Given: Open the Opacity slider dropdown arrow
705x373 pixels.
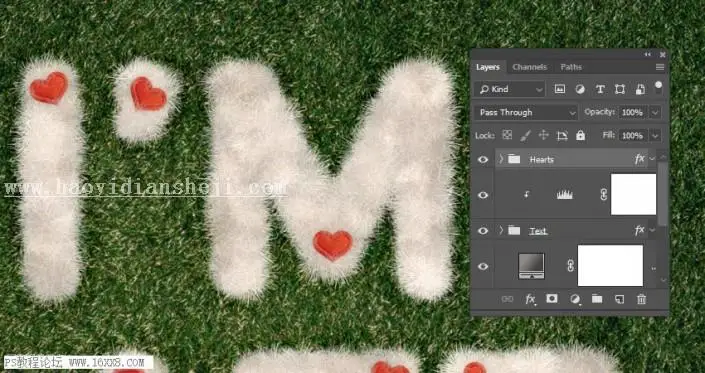Looking at the screenshot, I should pos(655,112).
